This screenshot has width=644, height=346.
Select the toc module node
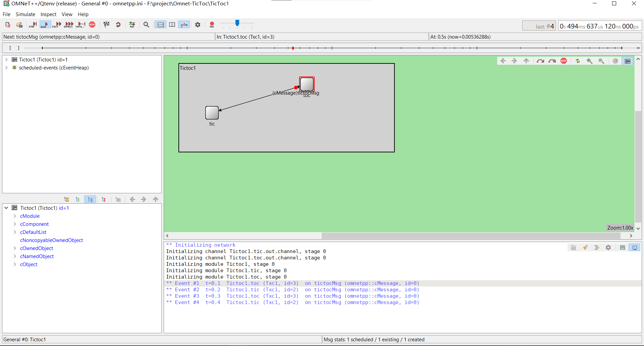307,84
